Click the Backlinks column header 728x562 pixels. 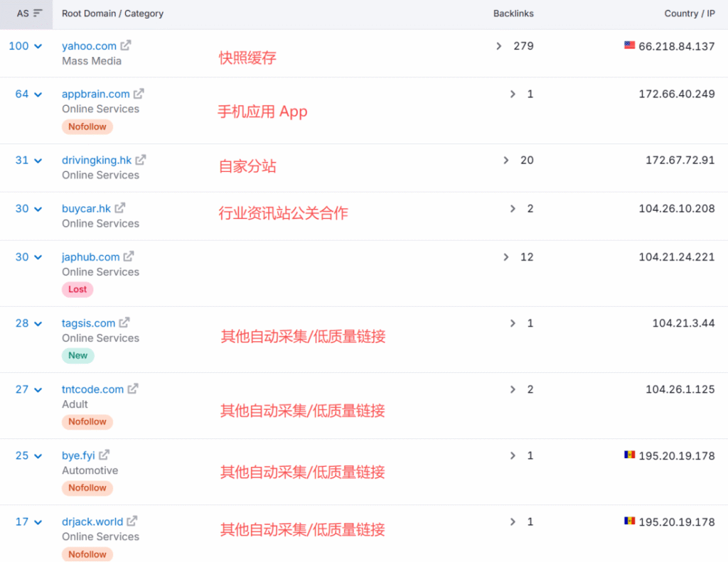pyautogui.click(x=513, y=13)
